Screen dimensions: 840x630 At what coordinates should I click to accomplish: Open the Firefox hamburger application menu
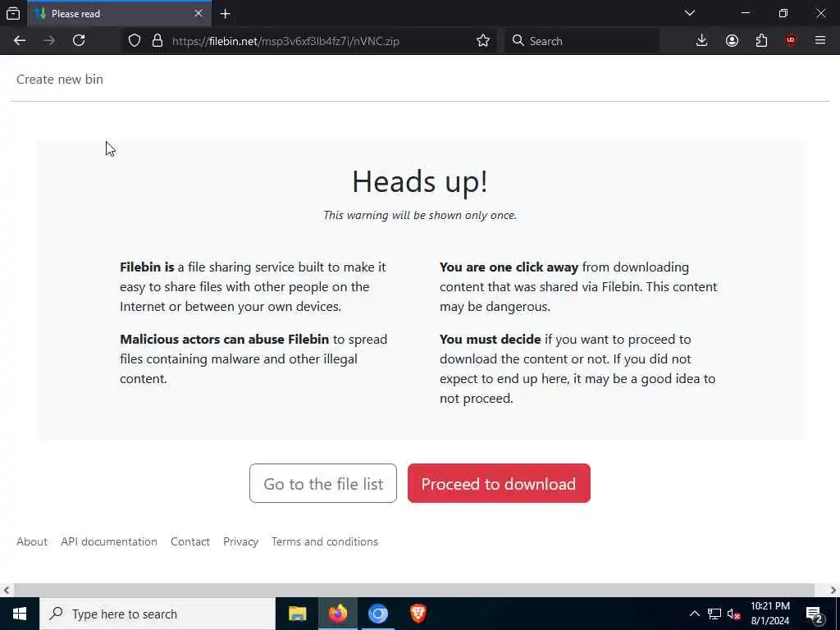[x=819, y=41]
